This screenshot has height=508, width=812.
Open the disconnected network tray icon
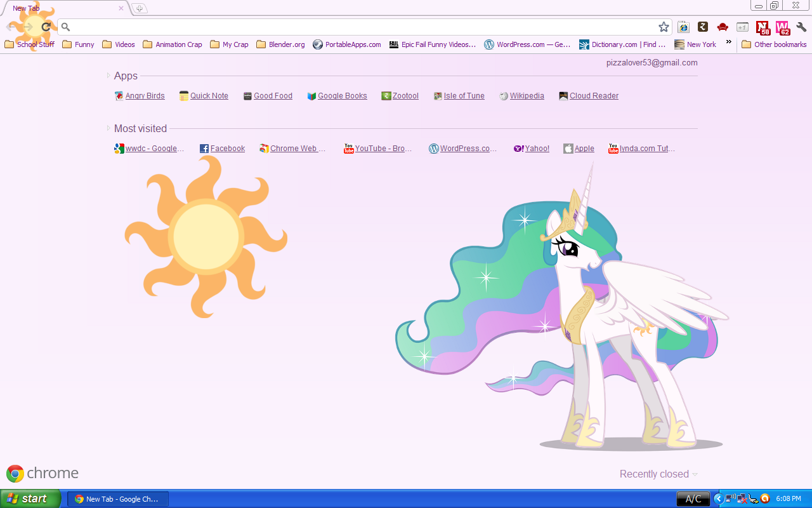742,498
